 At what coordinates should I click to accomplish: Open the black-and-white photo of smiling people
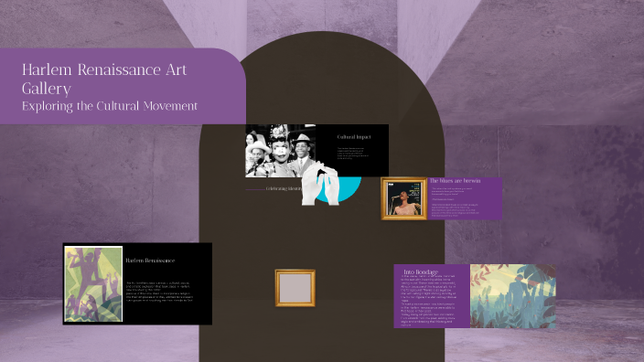[281, 151]
